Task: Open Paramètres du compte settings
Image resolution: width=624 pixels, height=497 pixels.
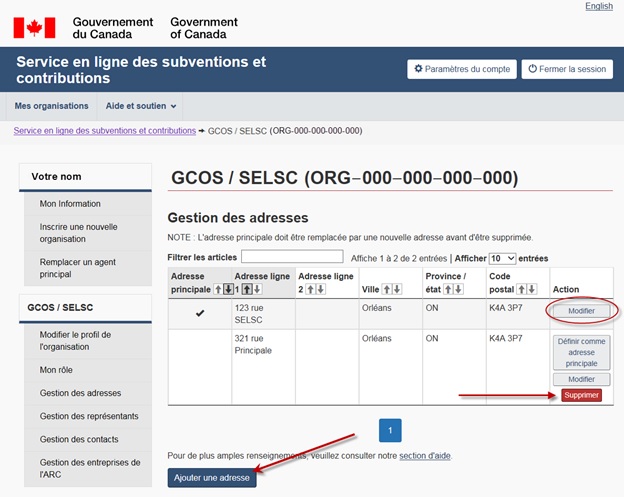Action: (x=462, y=69)
